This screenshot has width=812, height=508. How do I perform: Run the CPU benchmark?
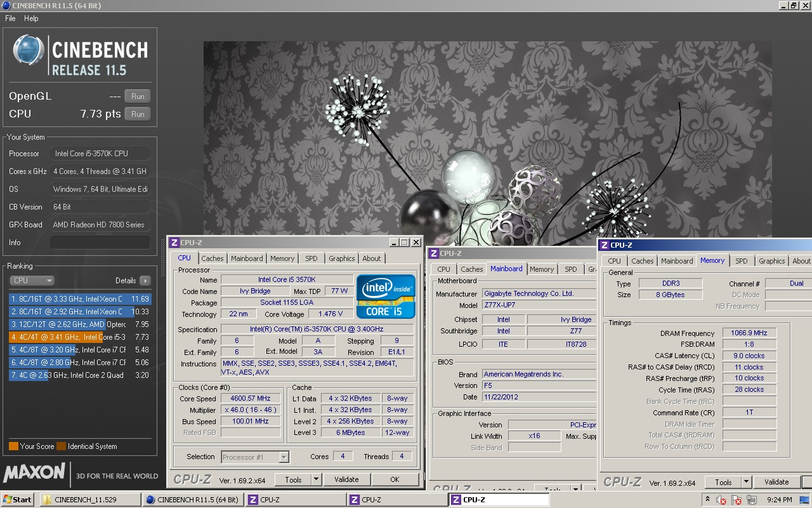point(138,114)
